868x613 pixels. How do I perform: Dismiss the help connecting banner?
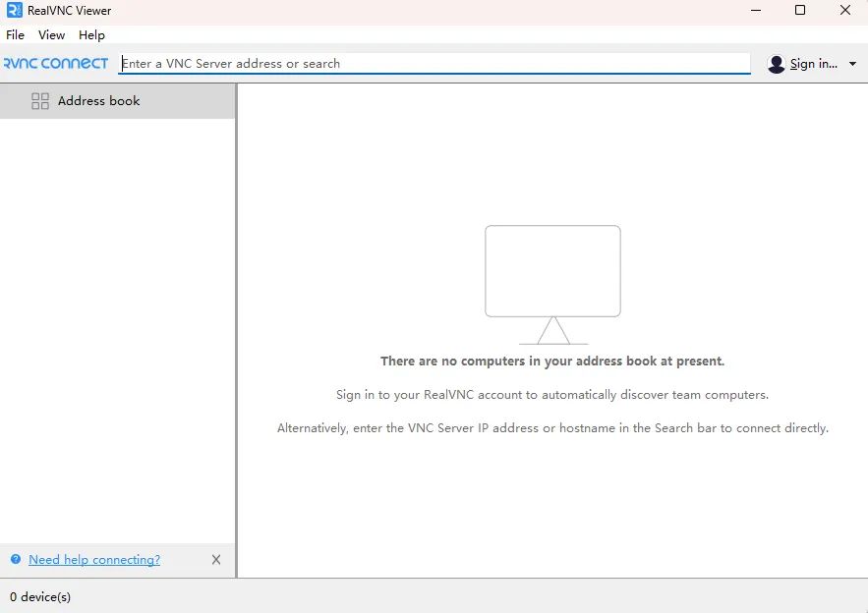216,560
